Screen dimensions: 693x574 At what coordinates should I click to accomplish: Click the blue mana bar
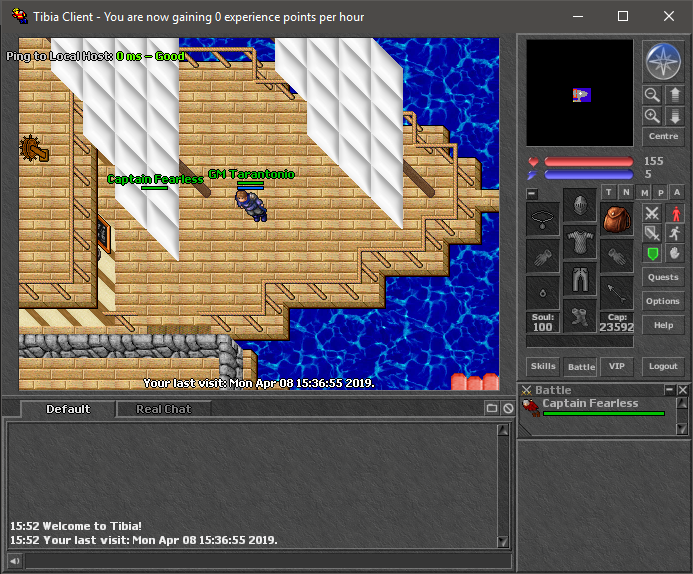[588, 175]
